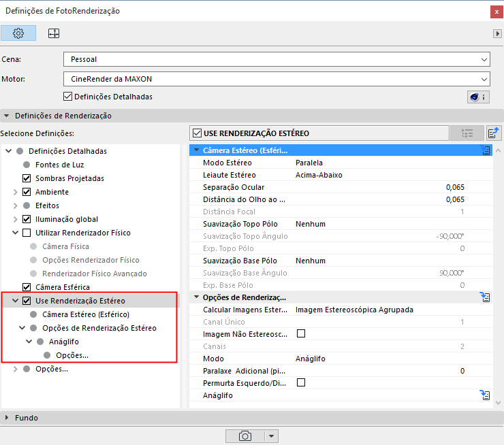Collapse the Definições Detalhadas tree node

point(9,151)
